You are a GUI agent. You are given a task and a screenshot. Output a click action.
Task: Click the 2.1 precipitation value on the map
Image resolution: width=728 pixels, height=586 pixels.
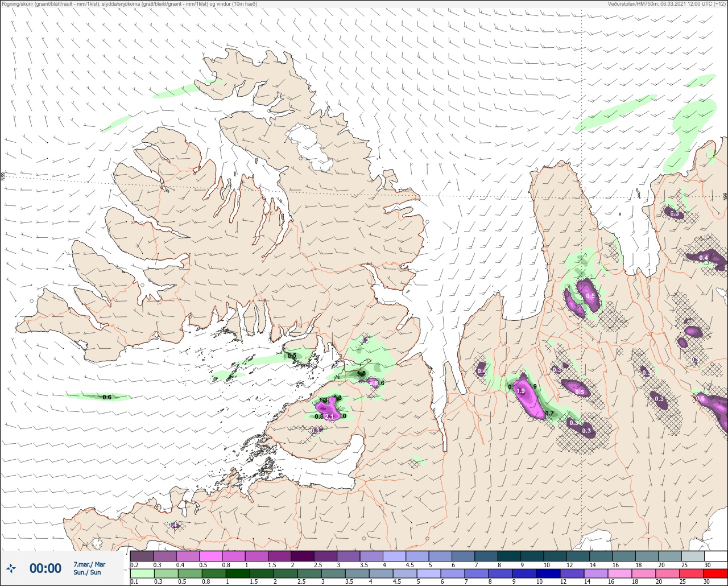click(329, 416)
